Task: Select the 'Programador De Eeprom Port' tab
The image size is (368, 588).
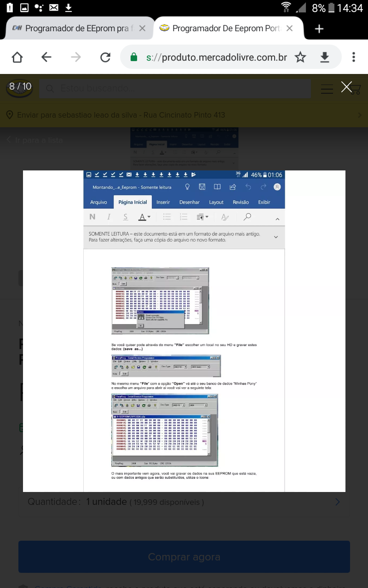Action: pyautogui.click(x=225, y=28)
